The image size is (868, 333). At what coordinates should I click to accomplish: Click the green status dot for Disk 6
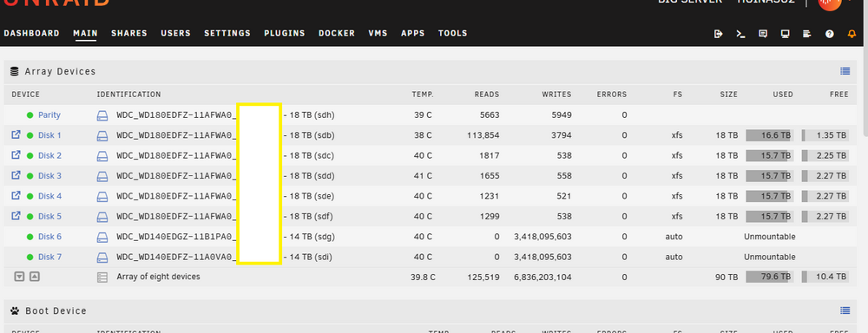pyautogui.click(x=30, y=237)
